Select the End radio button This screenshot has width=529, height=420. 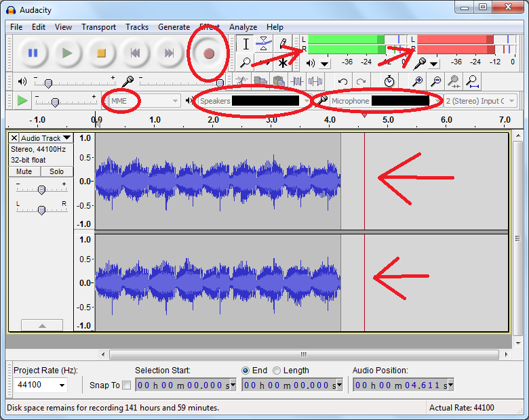[246, 371]
